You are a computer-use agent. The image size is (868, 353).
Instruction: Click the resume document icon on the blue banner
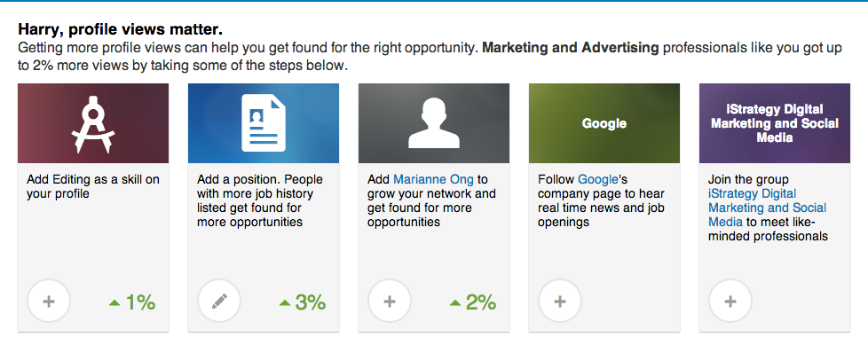pos(264,122)
